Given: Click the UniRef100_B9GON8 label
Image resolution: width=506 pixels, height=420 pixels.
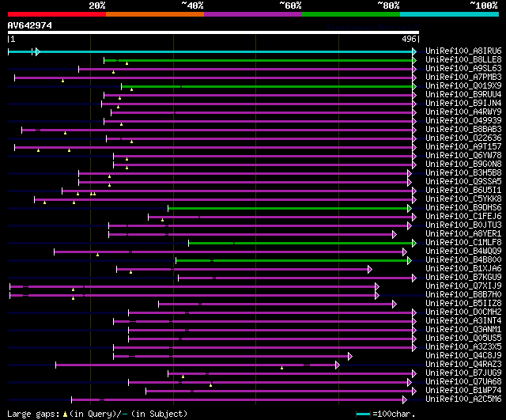Looking at the screenshot, I should (463, 165).
